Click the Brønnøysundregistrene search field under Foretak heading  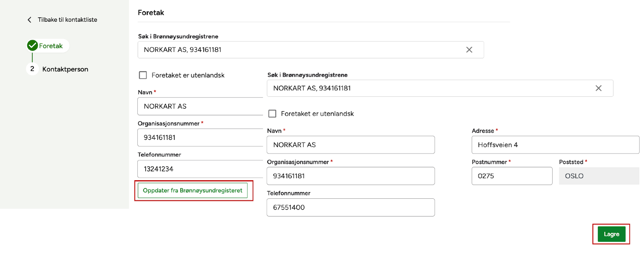pos(298,50)
